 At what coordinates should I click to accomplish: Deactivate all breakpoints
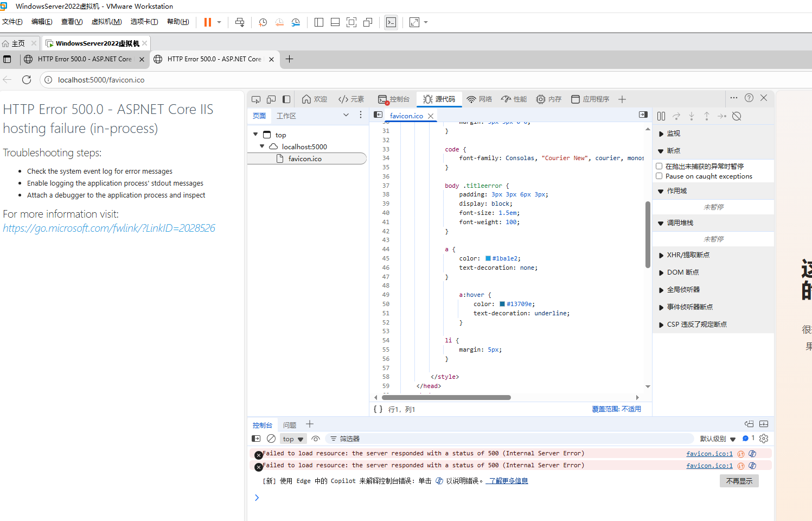(x=737, y=116)
